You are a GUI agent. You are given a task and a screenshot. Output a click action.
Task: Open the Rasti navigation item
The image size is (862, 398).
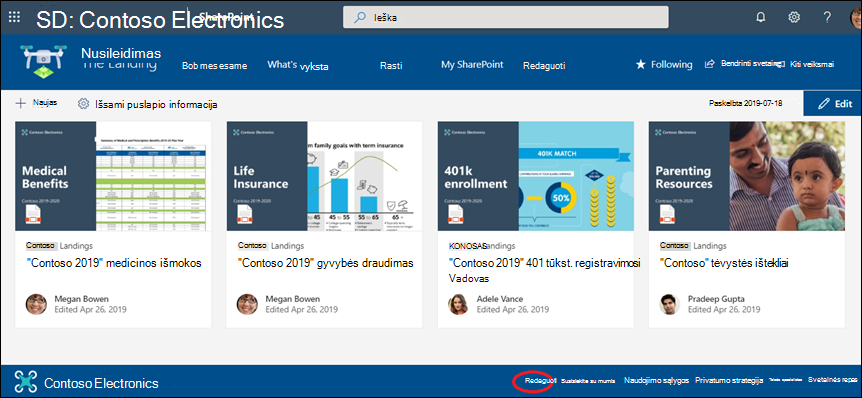pos(391,66)
